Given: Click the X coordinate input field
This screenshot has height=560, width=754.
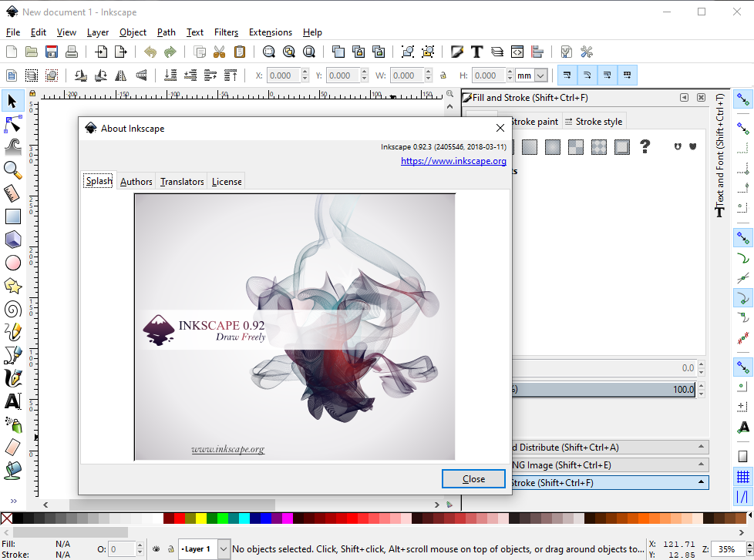Looking at the screenshot, I should click(x=285, y=75).
